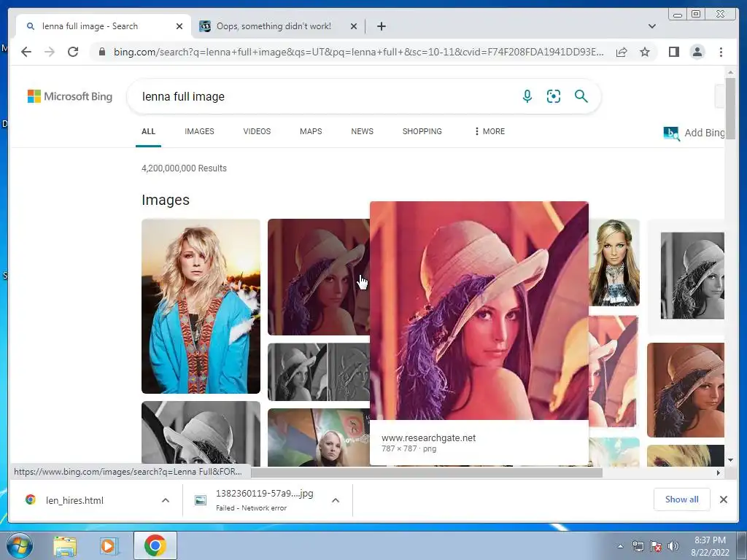
Task: Open the network connection tray icon
Action: [x=638, y=546]
